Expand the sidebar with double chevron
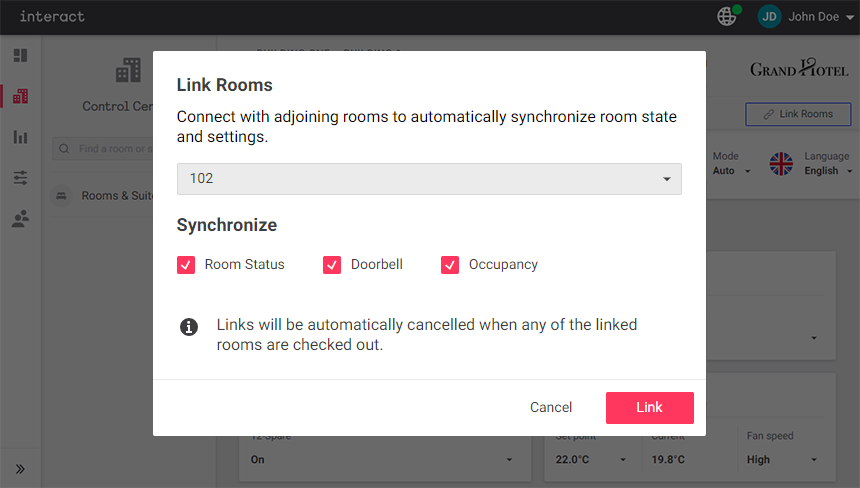Screen dimensions: 860x488 20,468
